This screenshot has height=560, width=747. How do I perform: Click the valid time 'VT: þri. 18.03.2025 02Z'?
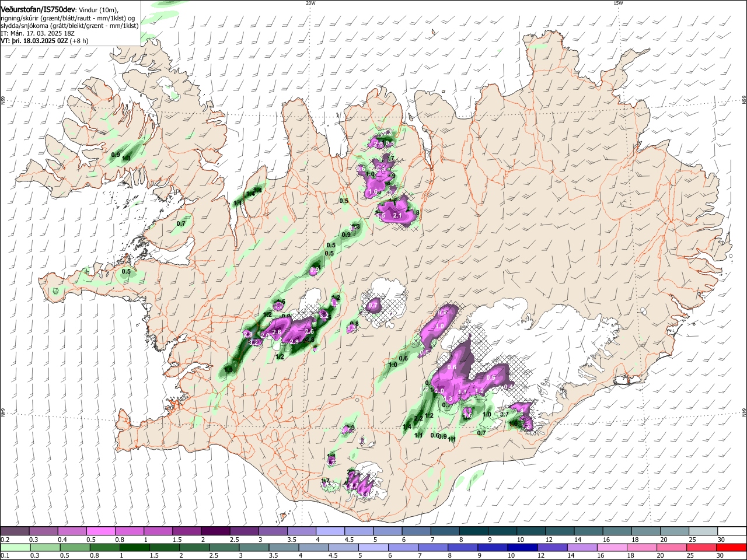[x=34, y=41]
